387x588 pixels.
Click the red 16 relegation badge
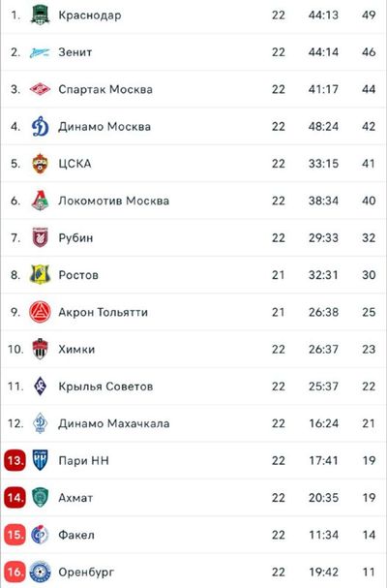15,572
